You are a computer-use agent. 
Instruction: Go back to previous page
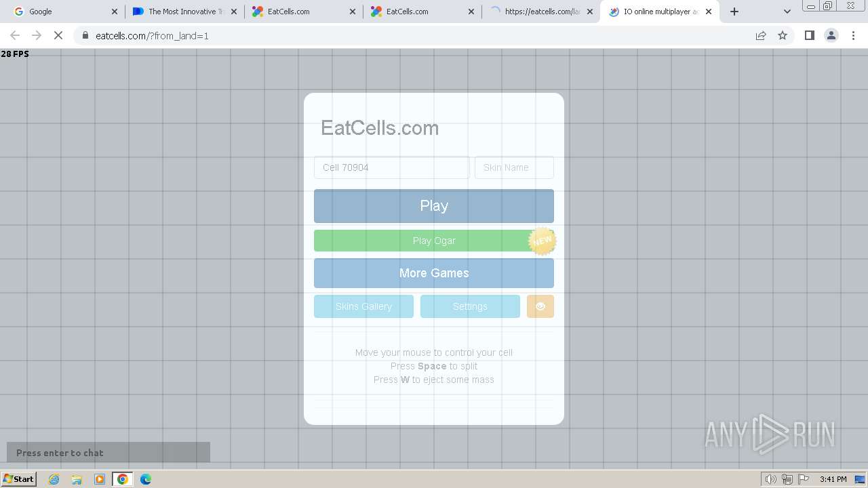coord(15,35)
